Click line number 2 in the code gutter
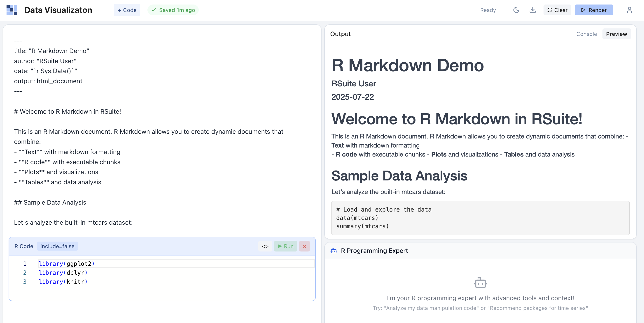This screenshot has height=323, width=644. click(x=25, y=272)
